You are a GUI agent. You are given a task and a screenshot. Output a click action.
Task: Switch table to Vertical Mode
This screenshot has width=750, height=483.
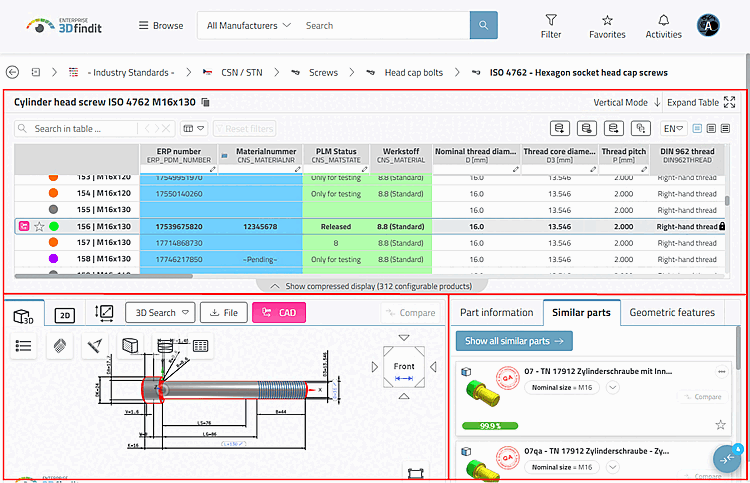[x=626, y=102]
